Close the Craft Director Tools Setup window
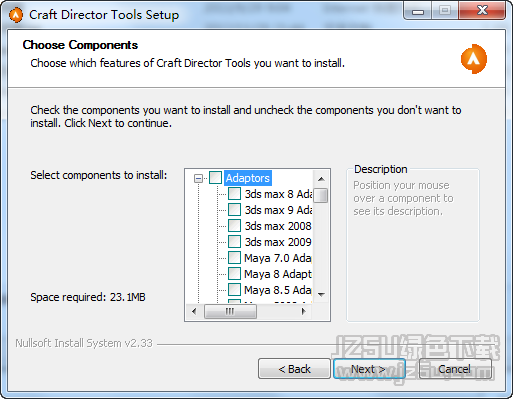 pos(482,11)
